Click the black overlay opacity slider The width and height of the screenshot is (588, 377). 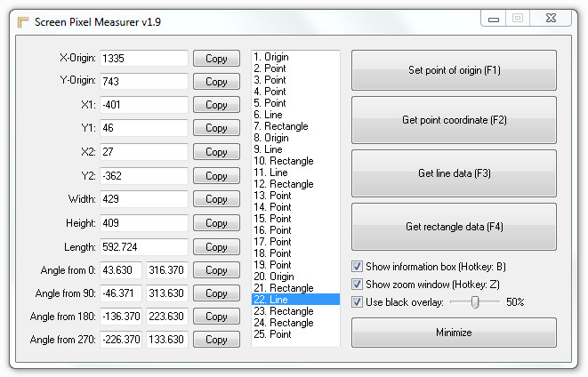(x=475, y=301)
